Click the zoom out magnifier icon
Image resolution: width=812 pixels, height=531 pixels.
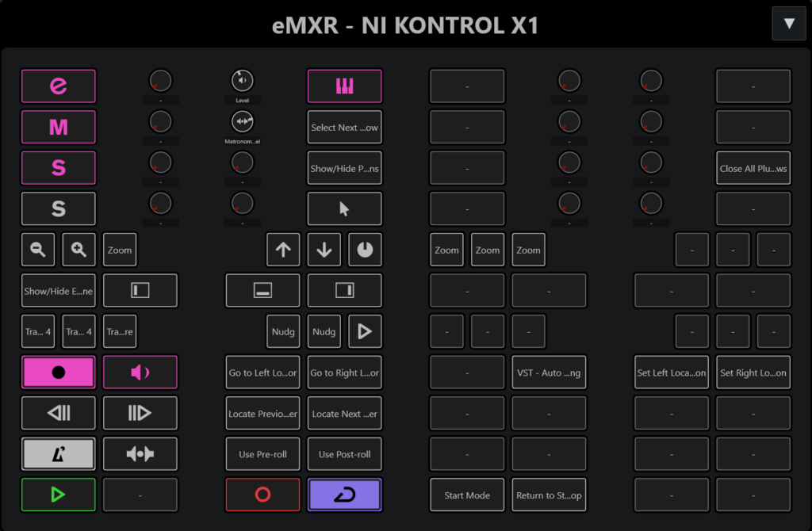click(38, 250)
